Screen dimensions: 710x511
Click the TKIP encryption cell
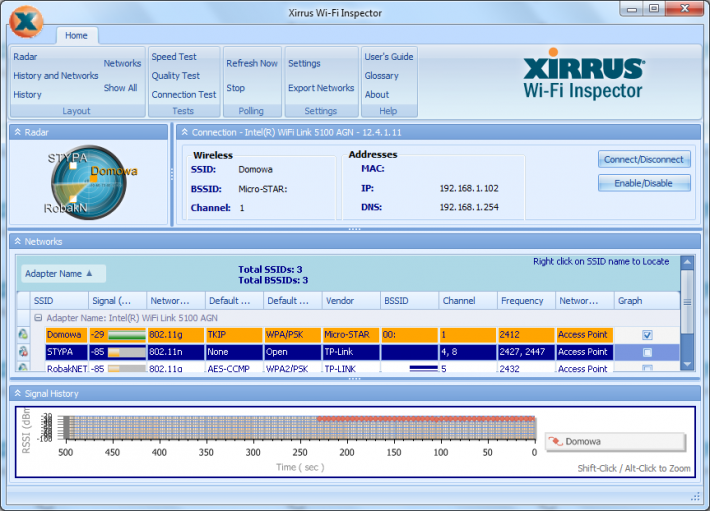click(x=234, y=335)
